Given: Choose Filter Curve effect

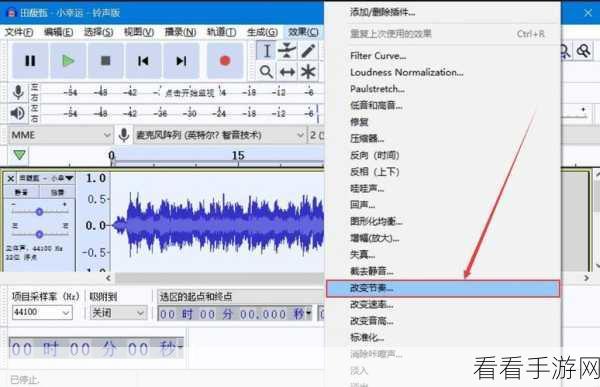Looking at the screenshot, I should click(x=442, y=56).
